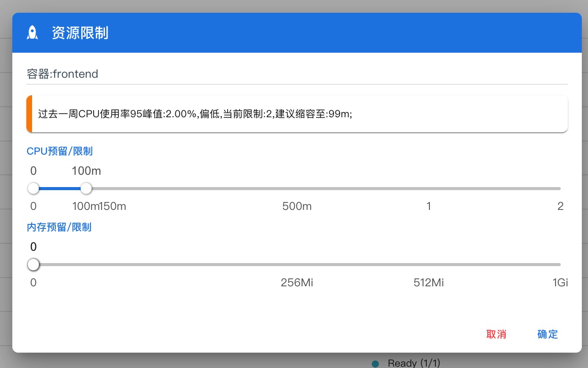Click the memory slider handle at 0

pos(33,265)
